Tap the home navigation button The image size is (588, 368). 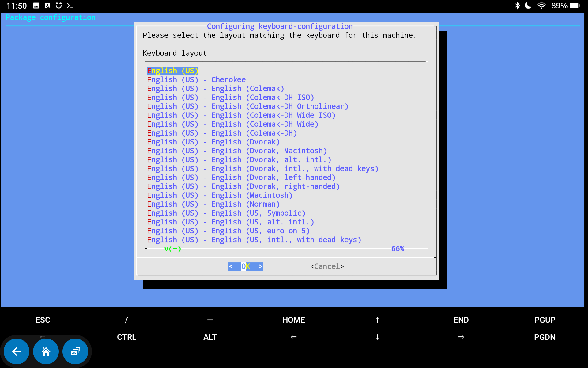tap(46, 351)
